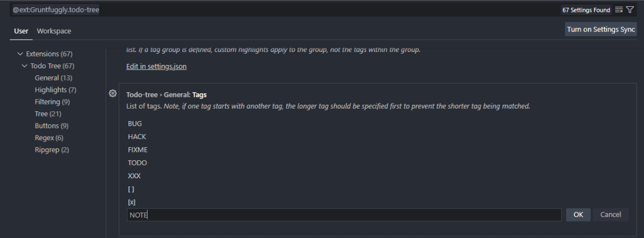Open the Edit in settings.json link
Image resolution: width=644 pixels, height=238 pixels.
tap(156, 67)
